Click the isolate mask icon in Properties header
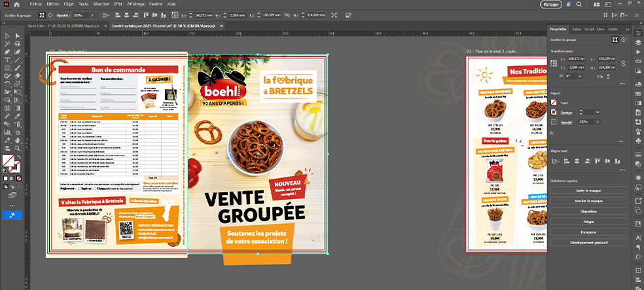Screen dimensions: 644x290 point(615,39)
